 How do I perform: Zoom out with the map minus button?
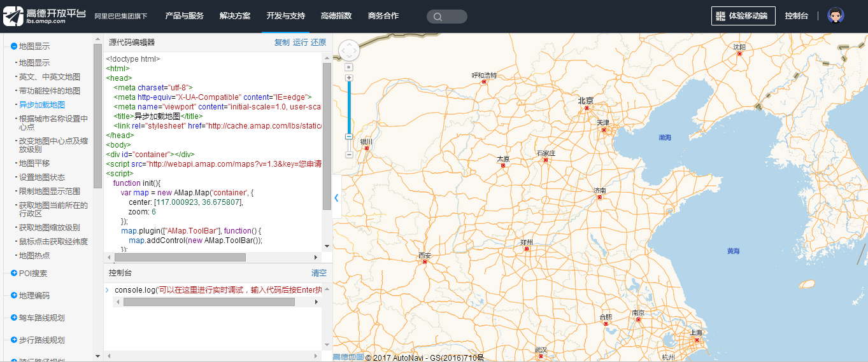349,155
